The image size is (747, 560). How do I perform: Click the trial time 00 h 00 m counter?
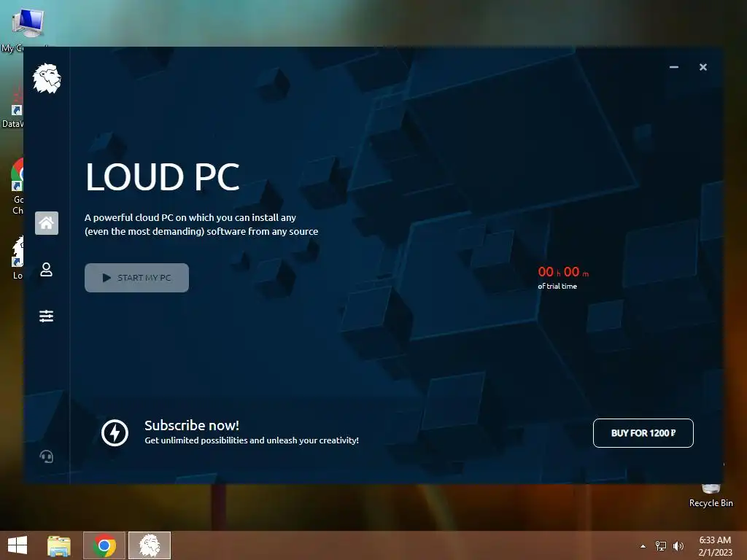pos(563,272)
